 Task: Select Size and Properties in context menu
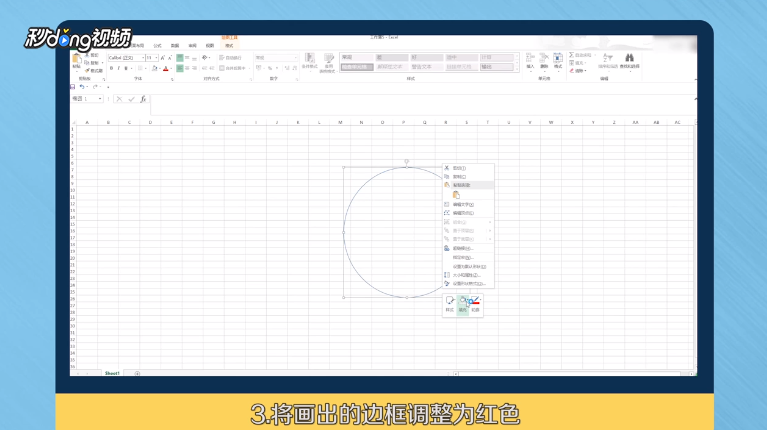coord(468,275)
